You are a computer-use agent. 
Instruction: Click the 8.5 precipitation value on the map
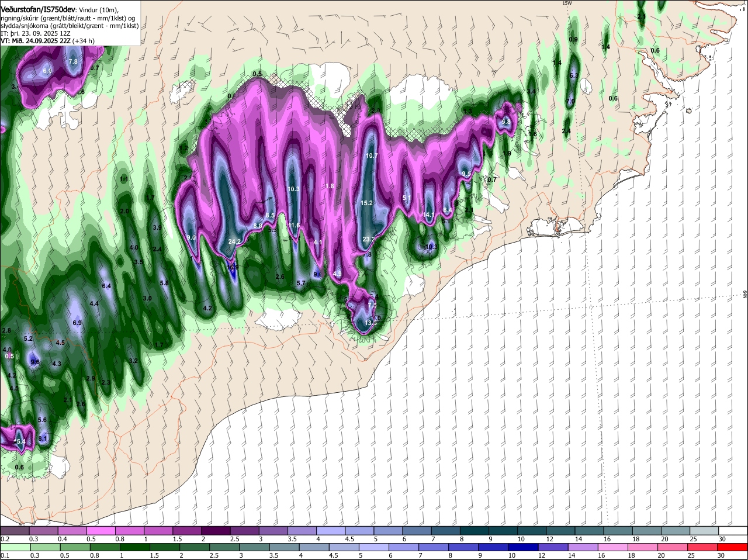tap(270, 215)
